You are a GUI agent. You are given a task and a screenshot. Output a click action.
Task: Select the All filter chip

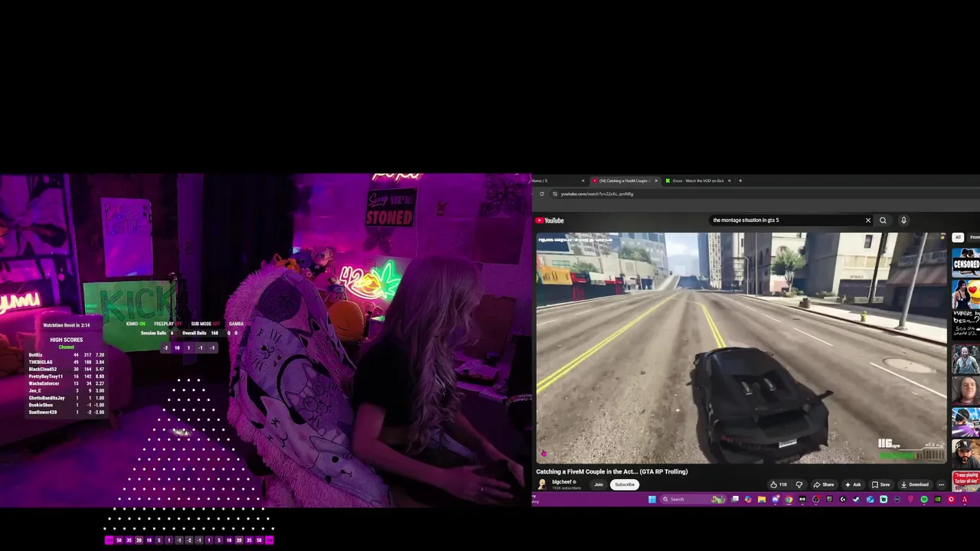click(x=957, y=237)
